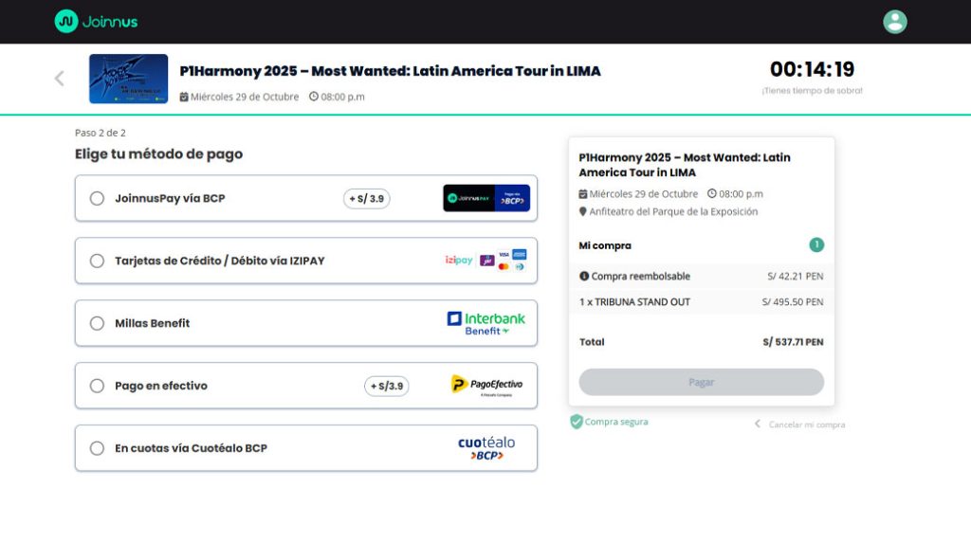Click the Mi compra heading
Screen dimensions: 971x560
605,245
